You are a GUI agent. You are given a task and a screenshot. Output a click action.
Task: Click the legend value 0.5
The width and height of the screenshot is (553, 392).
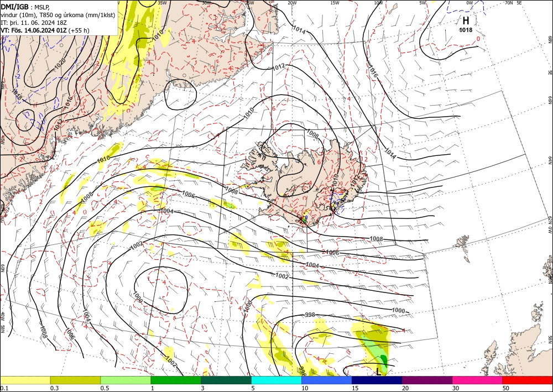pyautogui.click(x=105, y=388)
